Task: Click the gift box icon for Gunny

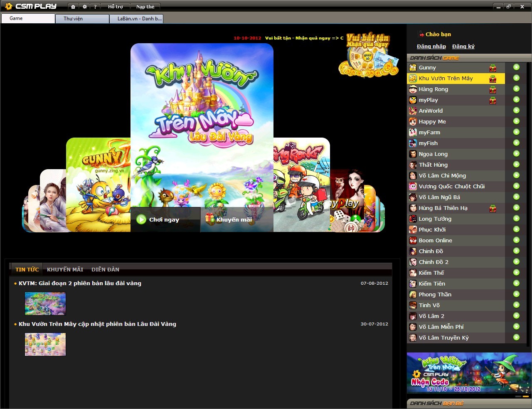Action: (x=493, y=68)
